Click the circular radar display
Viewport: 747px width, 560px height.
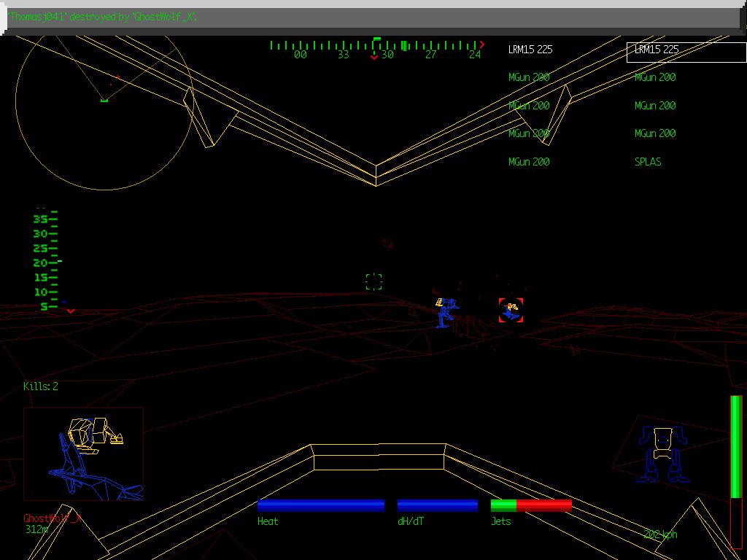coord(104,109)
